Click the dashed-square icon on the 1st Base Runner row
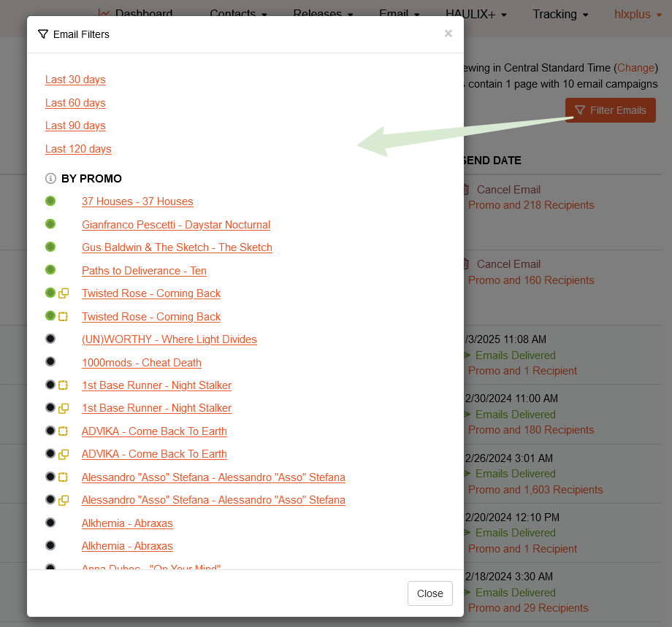Viewport: 672px width, 627px height. click(63, 385)
